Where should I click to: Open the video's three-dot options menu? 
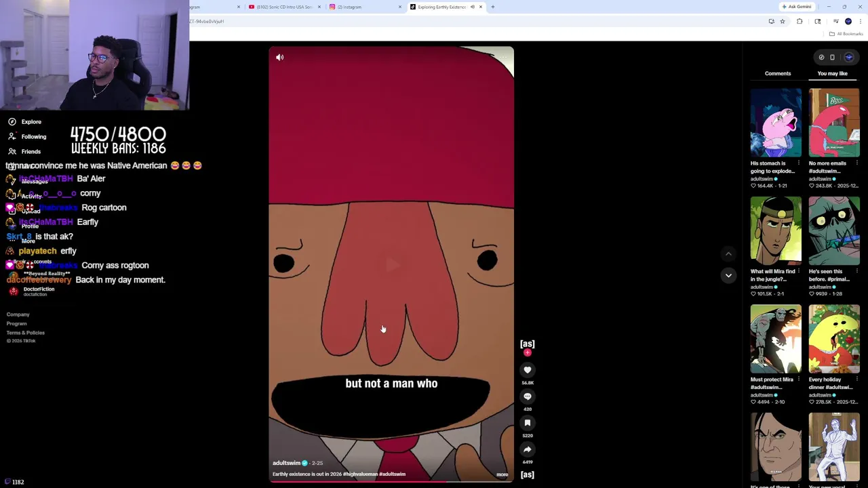(503, 58)
